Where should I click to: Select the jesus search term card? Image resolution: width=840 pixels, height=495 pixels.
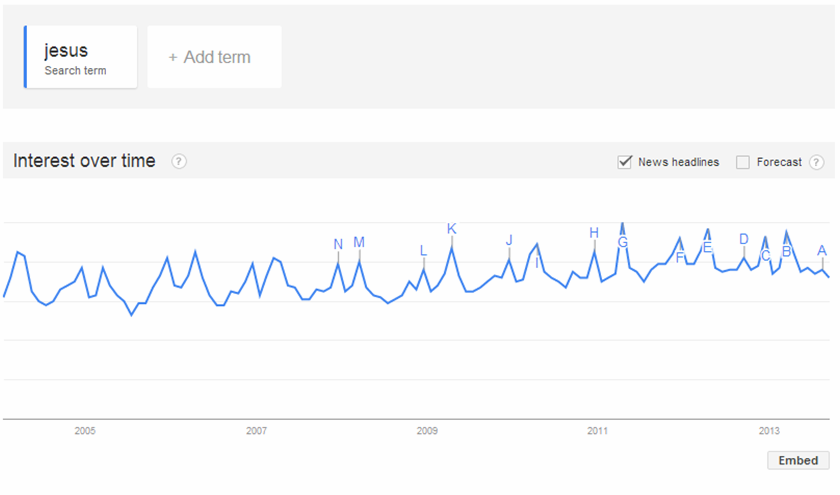pos(80,57)
